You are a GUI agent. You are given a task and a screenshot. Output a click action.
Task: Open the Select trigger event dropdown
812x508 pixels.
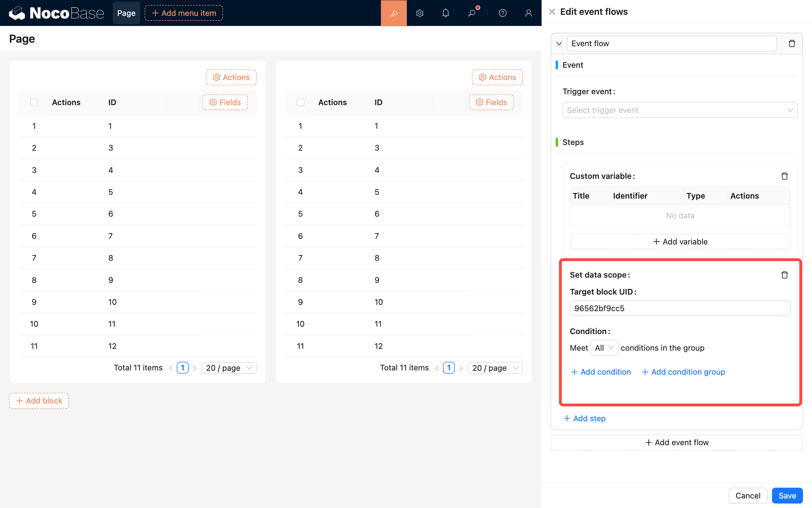(679, 110)
